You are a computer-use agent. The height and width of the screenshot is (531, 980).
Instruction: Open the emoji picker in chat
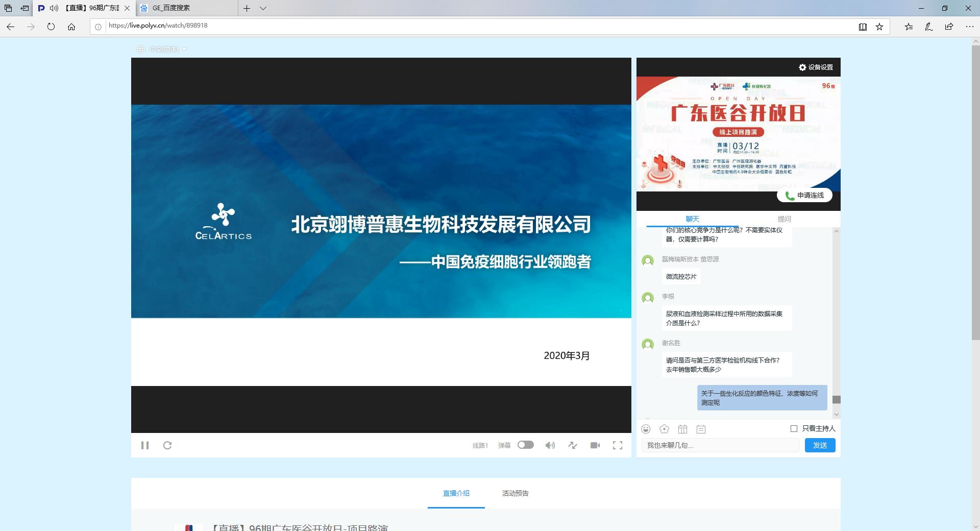646,429
